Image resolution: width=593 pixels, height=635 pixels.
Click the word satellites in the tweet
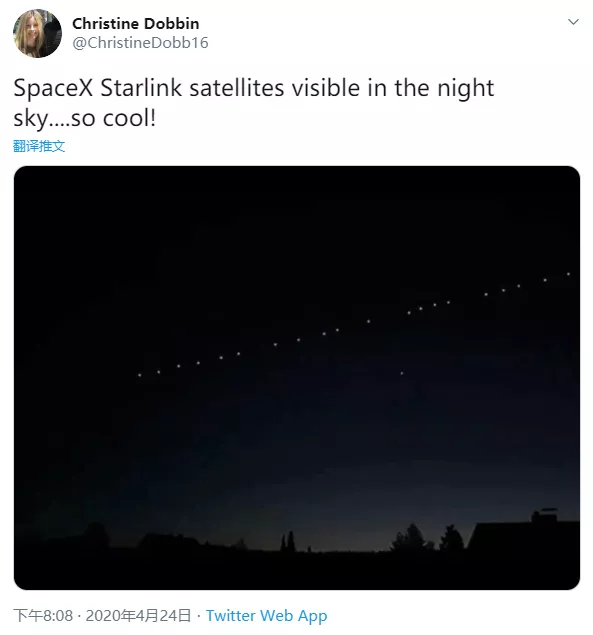pos(237,88)
